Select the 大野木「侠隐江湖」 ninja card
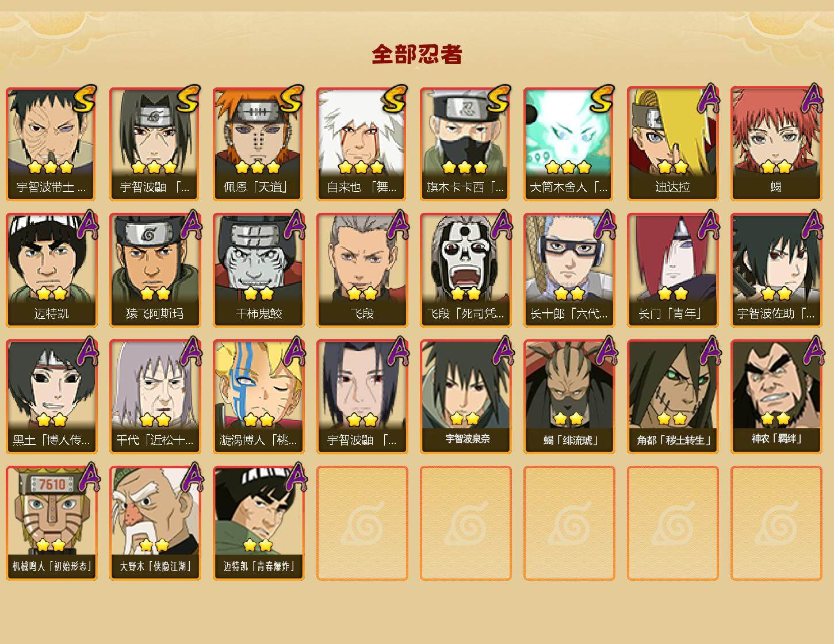This screenshot has height=644, width=834. pyautogui.click(x=155, y=523)
